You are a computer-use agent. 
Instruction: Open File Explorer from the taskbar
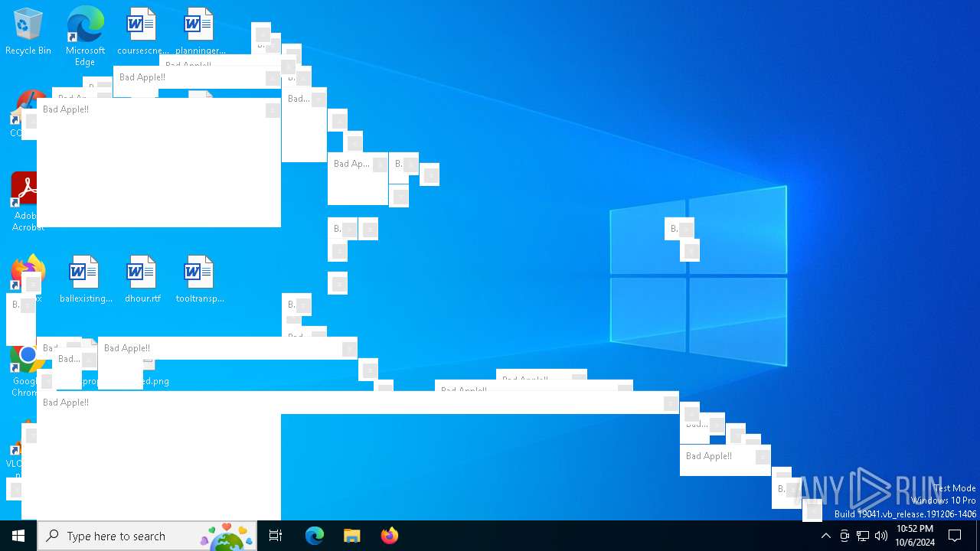351,536
